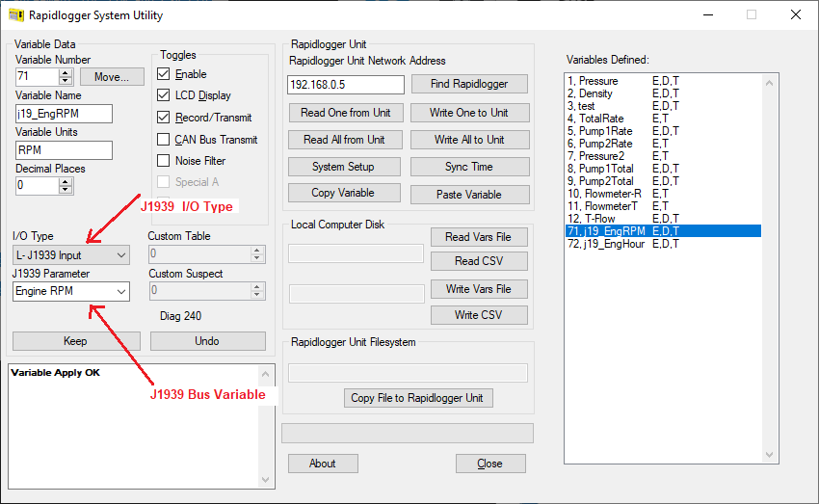Select 72, j19_EngHour in variables list
The height and width of the screenshot is (504, 819).
coord(622,244)
